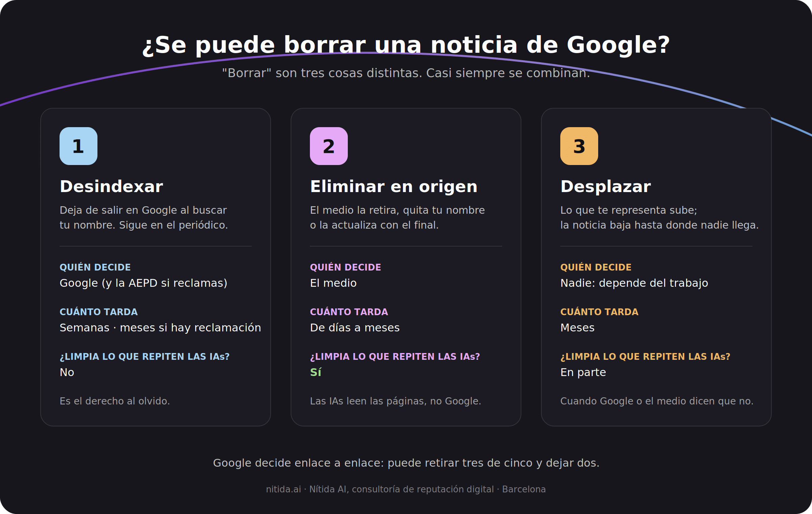Click "Es el derecho al olvido."
The height and width of the screenshot is (514, 812).
pyautogui.click(x=115, y=401)
